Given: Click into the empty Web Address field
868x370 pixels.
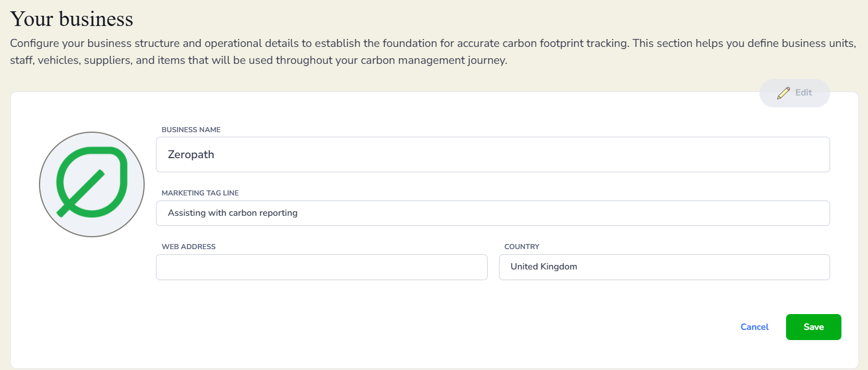Looking at the screenshot, I should [322, 267].
